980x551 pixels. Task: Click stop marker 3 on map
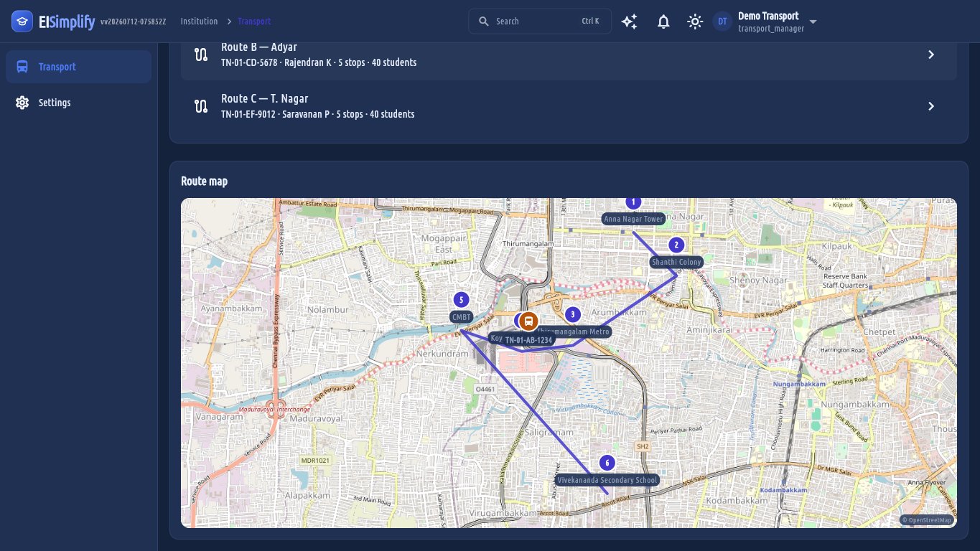[572, 314]
